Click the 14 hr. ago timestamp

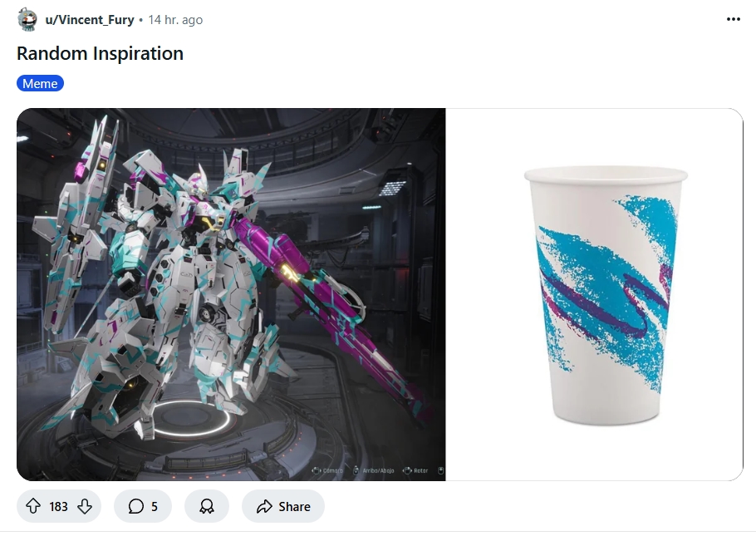[x=175, y=20]
